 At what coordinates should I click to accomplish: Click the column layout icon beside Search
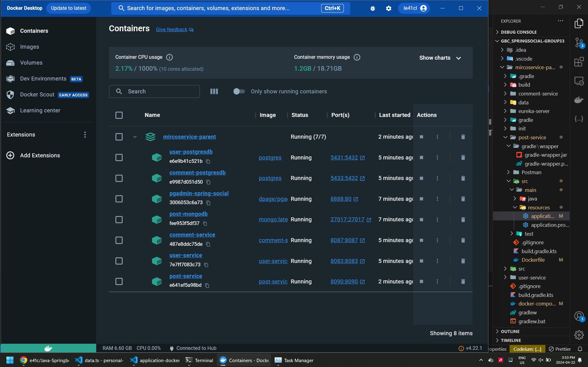coord(214,91)
